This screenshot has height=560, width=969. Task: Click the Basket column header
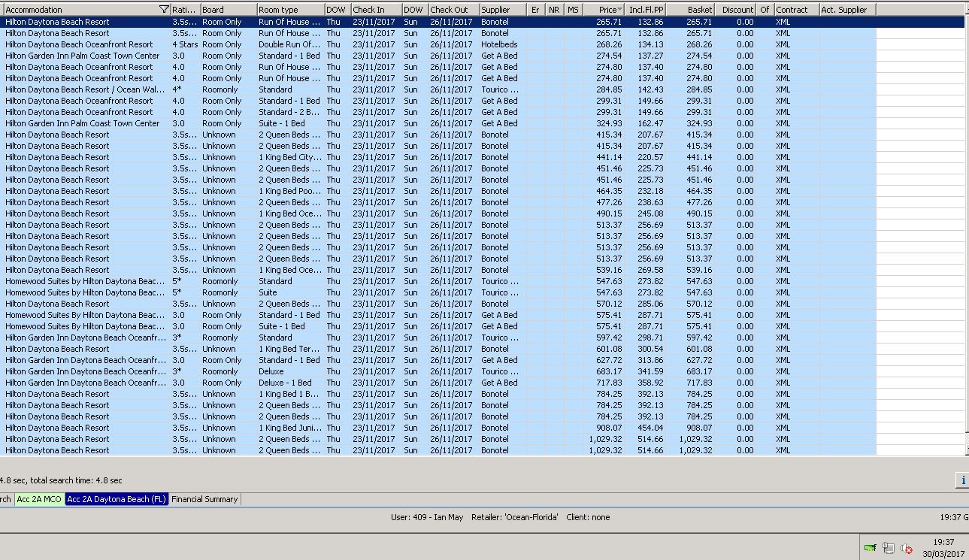(690, 10)
